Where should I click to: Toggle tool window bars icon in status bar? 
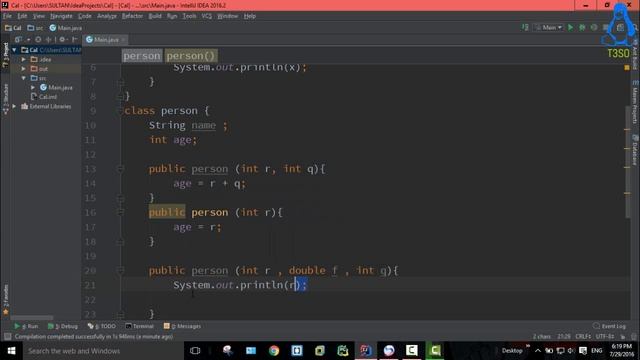point(7,337)
